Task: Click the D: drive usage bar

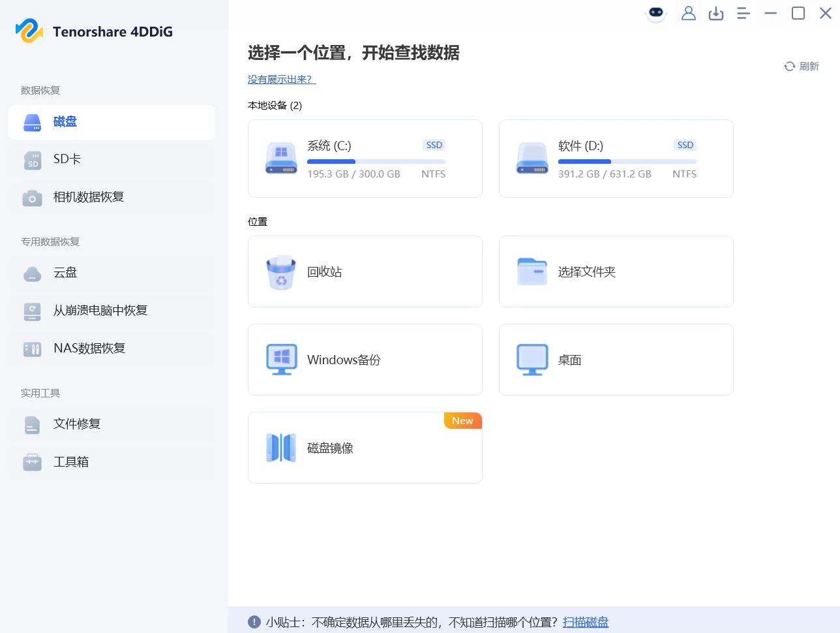Action: [627, 161]
